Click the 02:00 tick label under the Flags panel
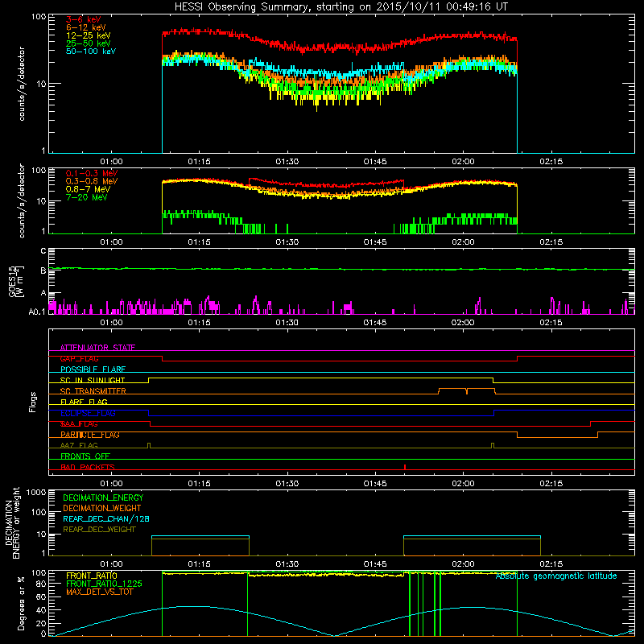Viewport: 644px width, 644px height. click(x=463, y=484)
